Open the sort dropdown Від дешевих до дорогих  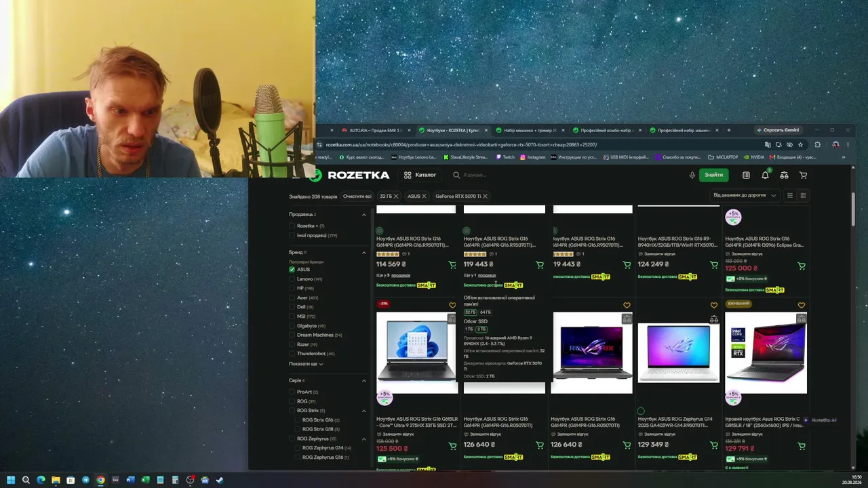744,195
